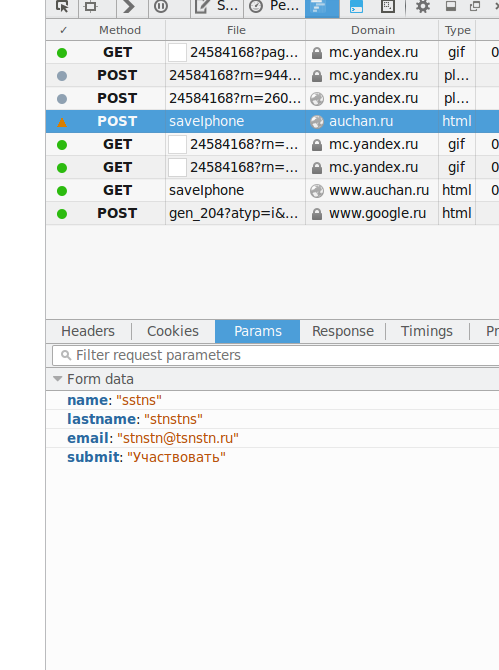Screen dimensions: 499x670
Task: Toggle the split console
Action: pos(356,6)
